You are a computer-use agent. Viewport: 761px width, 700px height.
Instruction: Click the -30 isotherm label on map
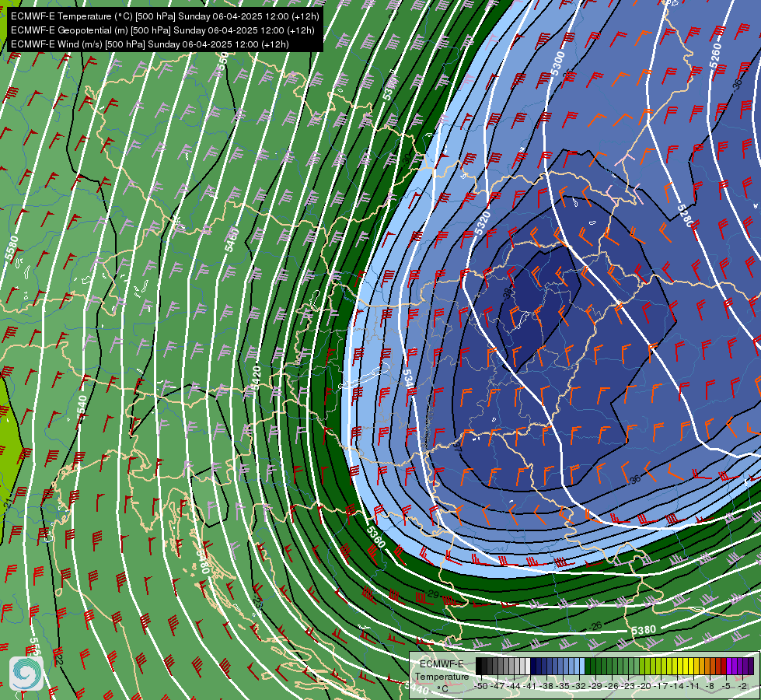pyautogui.click(x=407, y=159)
